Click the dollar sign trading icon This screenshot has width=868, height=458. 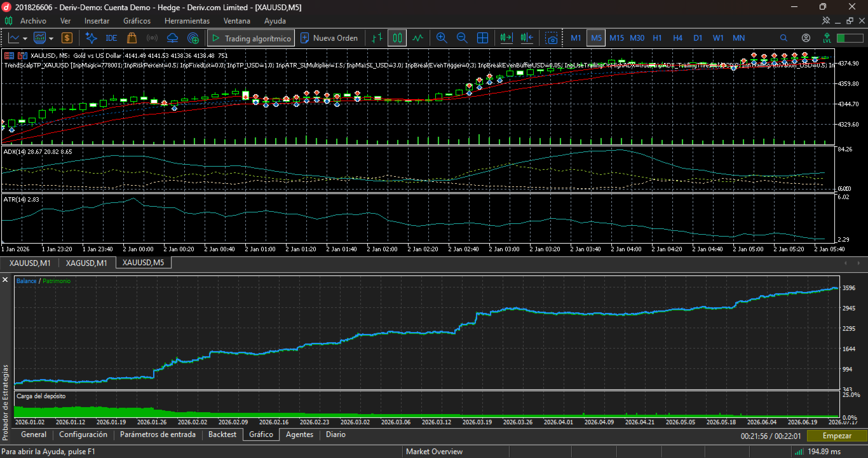point(67,38)
